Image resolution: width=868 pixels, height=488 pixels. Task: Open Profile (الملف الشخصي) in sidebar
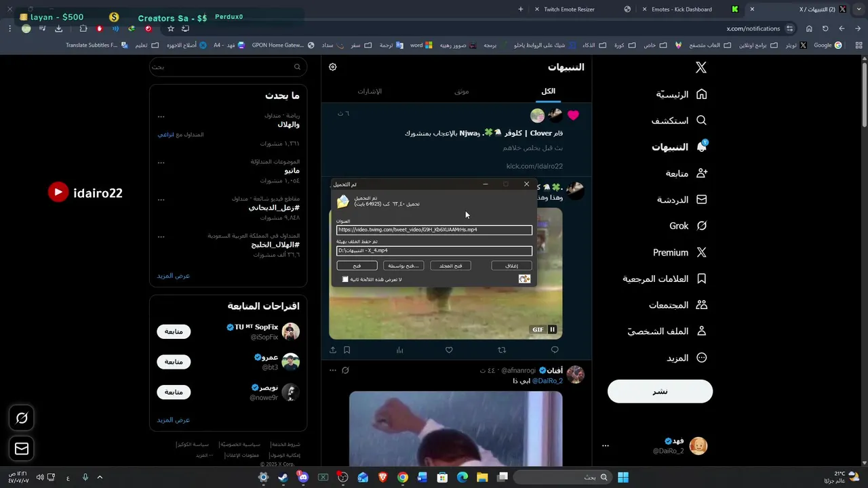click(x=667, y=331)
